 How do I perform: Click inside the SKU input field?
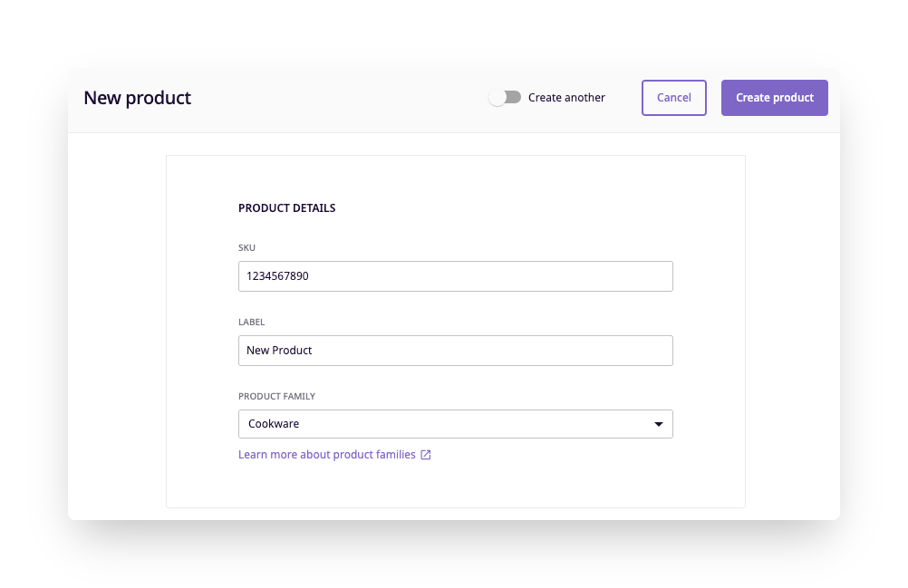455,275
